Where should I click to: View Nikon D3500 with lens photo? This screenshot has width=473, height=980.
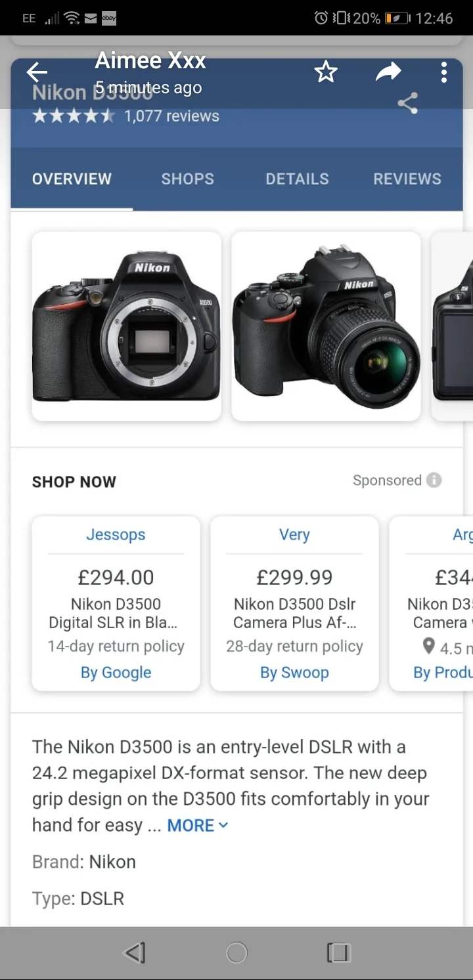pos(326,326)
